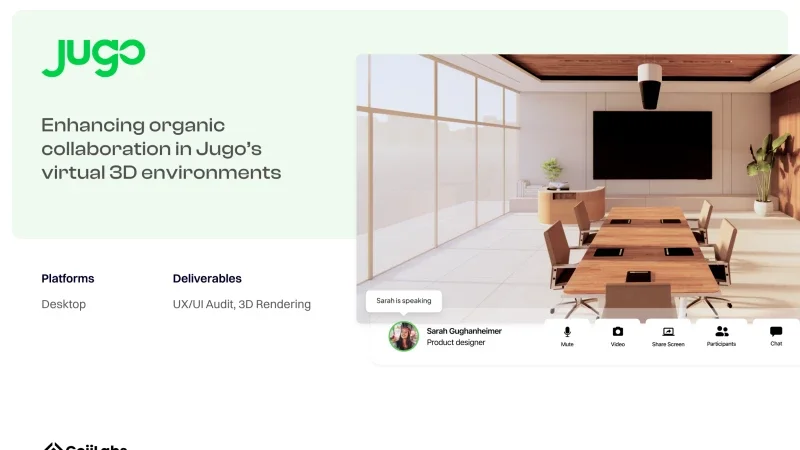Screen dimensions: 800x450
Task: Click the 'Deliverables' heading
Action: 207,279
